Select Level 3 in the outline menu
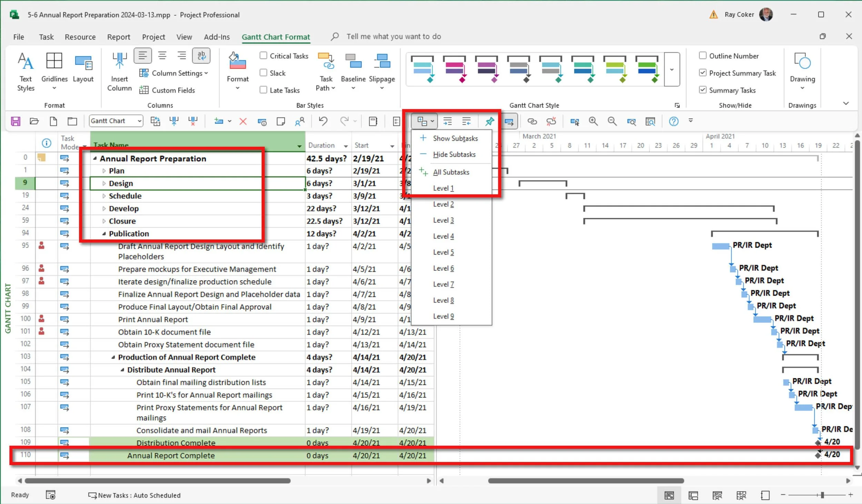Image resolution: width=862 pixels, height=504 pixels. click(x=452, y=220)
